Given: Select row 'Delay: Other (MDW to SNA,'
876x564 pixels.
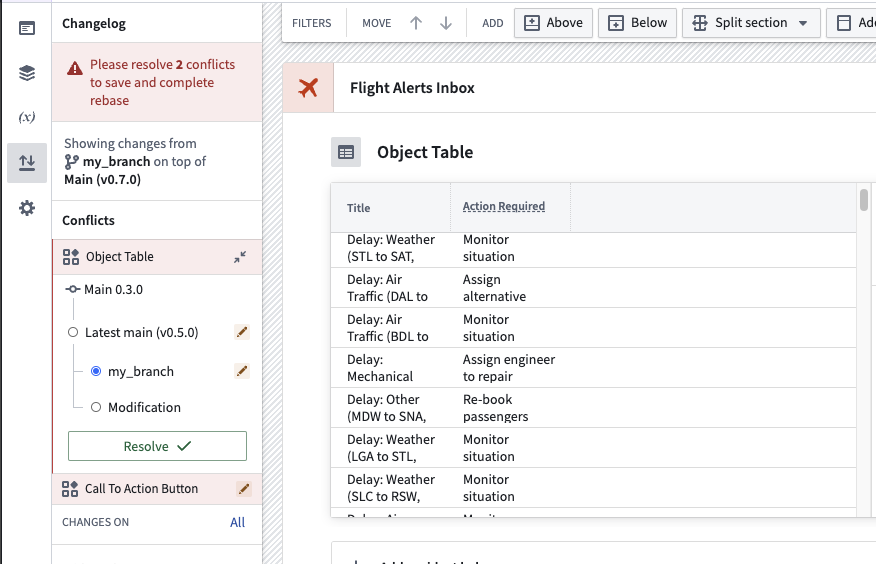Looking at the screenshot, I should pos(593,408).
